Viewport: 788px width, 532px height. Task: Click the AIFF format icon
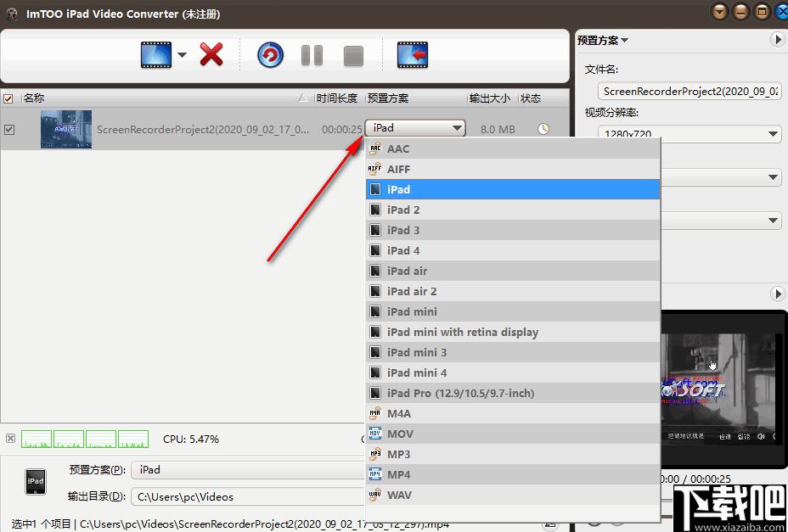pyautogui.click(x=375, y=170)
